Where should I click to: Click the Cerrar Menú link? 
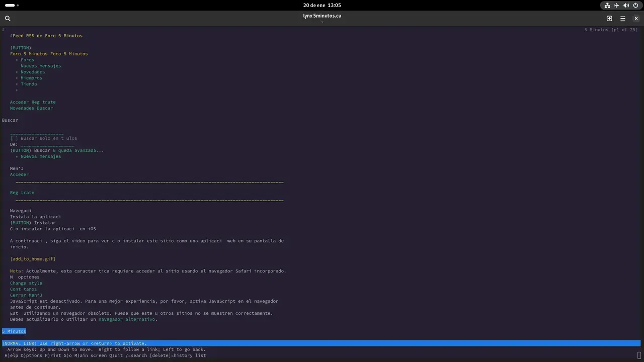pyautogui.click(x=26, y=295)
